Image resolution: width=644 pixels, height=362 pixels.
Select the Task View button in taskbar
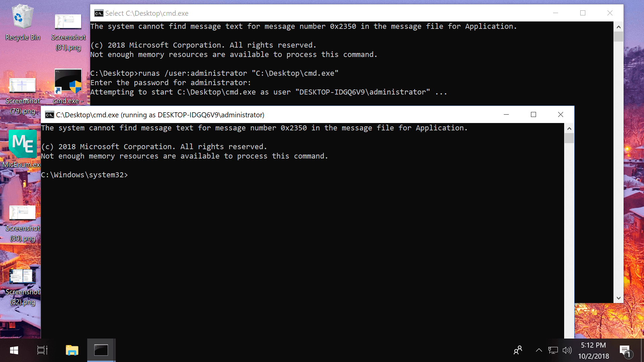tap(42, 350)
